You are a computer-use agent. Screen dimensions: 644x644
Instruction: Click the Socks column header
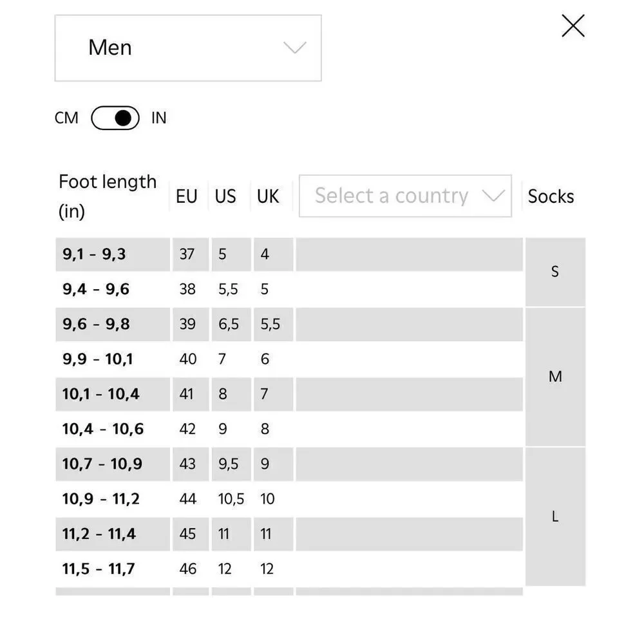551,196
